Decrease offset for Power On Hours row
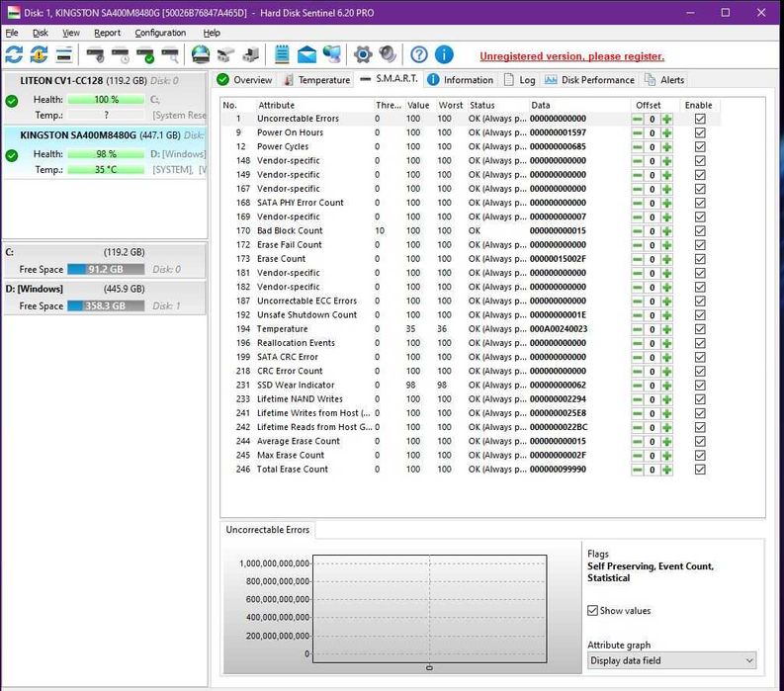This screenshot has width=784, height=691. pos(638,133)
